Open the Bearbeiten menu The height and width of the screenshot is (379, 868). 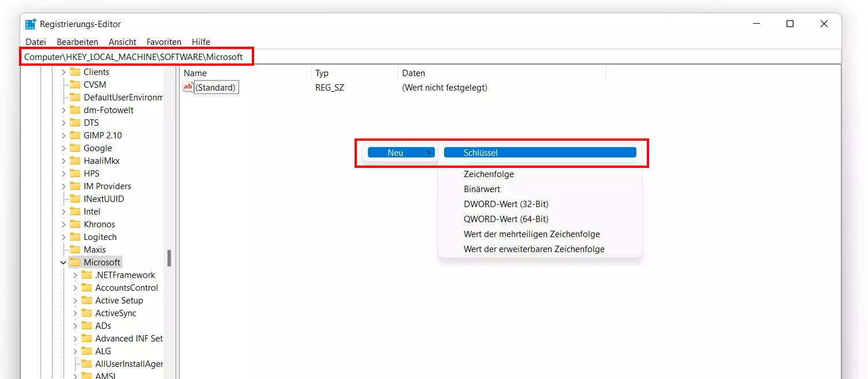(77, 42)
